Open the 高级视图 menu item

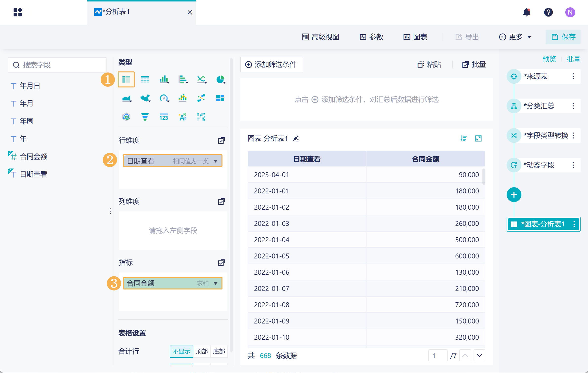[x=320, y=37]
